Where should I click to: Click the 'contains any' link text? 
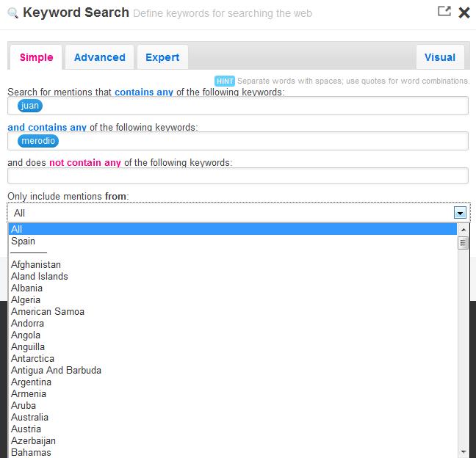[x=144, y=92]
